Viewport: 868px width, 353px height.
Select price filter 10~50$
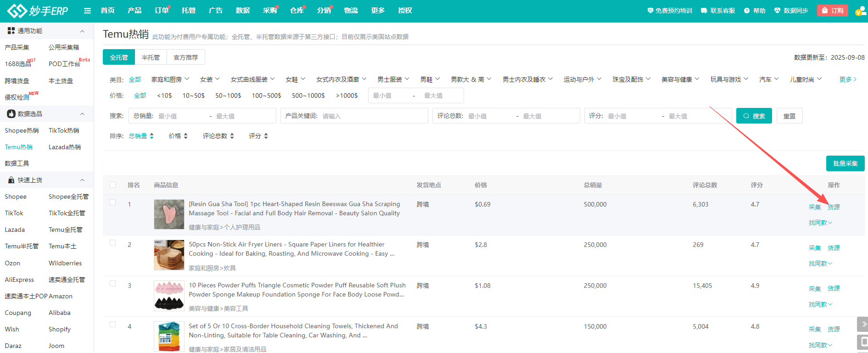(x=193, y=95)
